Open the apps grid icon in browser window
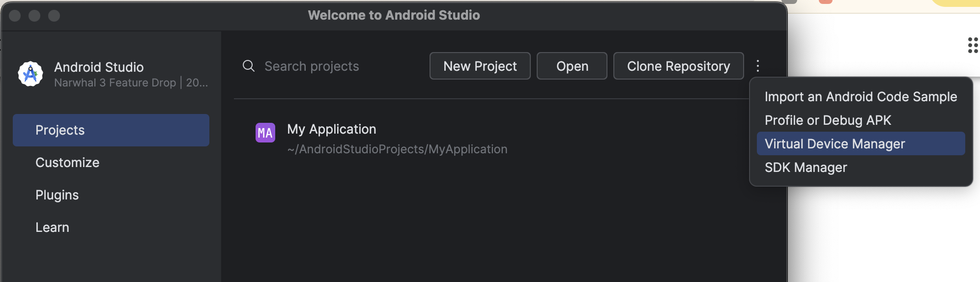Screen dimensions: 980x282 click(x=973, y=45)
